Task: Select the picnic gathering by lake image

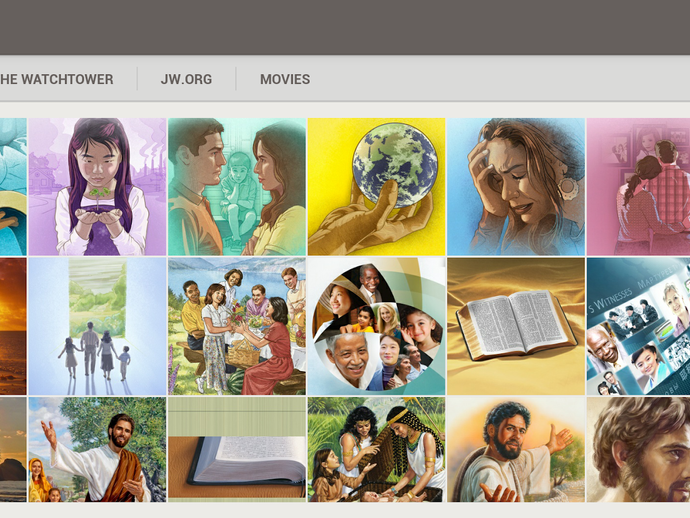Action: click(x=237, y=326)
